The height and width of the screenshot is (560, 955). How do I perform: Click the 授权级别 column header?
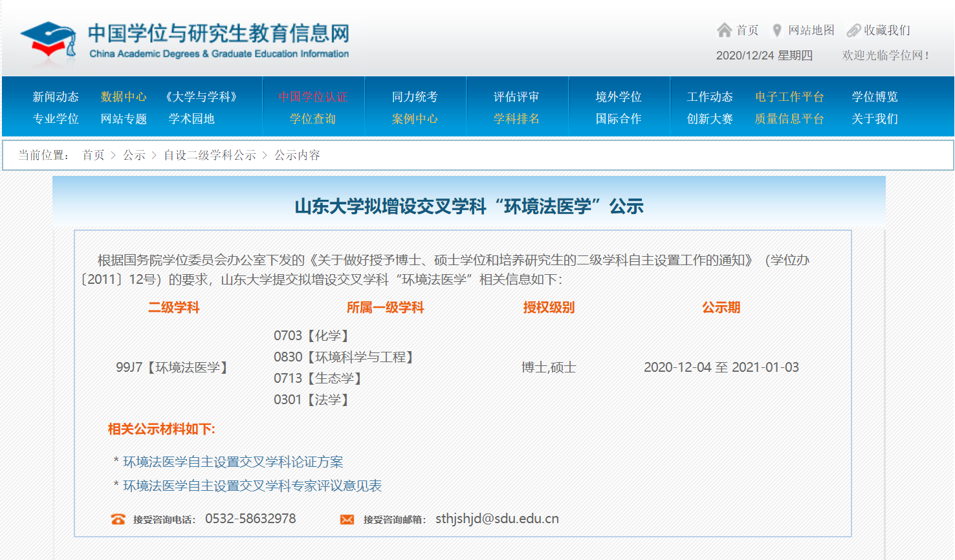(549, 308)
